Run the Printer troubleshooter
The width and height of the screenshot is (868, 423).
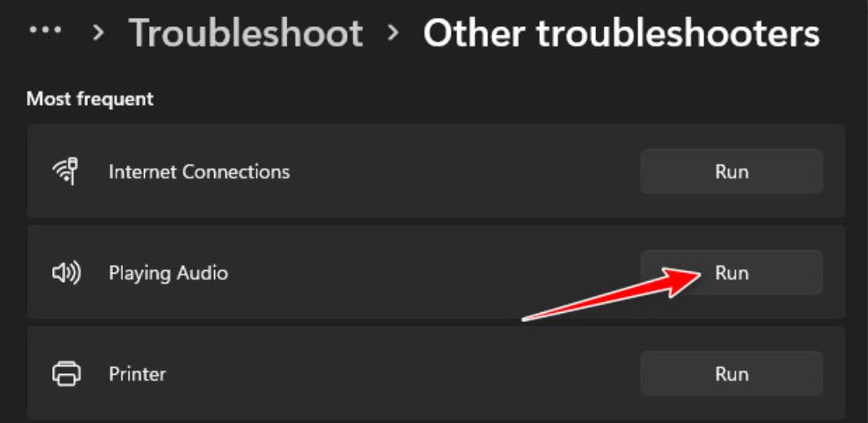coord(732,373)
